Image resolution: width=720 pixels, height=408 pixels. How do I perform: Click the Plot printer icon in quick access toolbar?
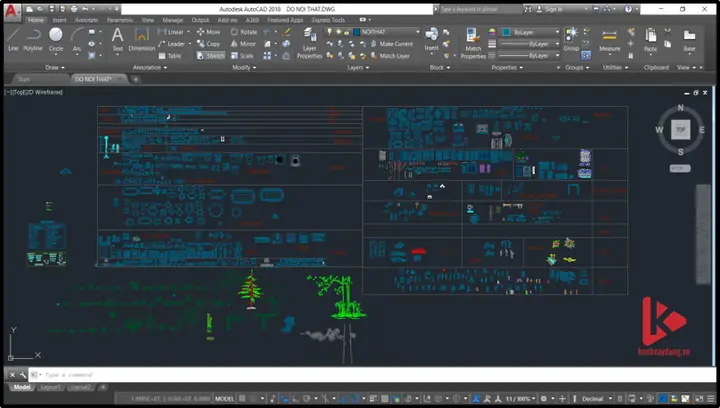(73, 9)
